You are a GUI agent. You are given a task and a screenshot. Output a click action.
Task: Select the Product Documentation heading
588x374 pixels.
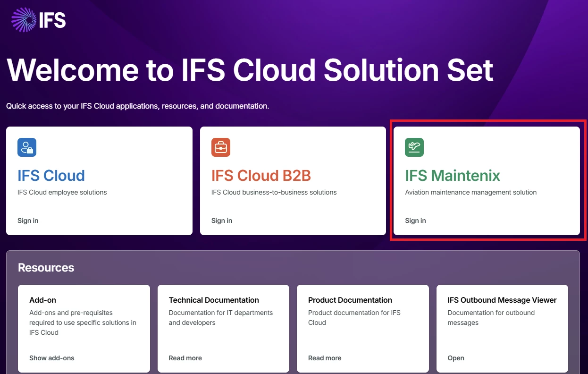click(350, 300)
